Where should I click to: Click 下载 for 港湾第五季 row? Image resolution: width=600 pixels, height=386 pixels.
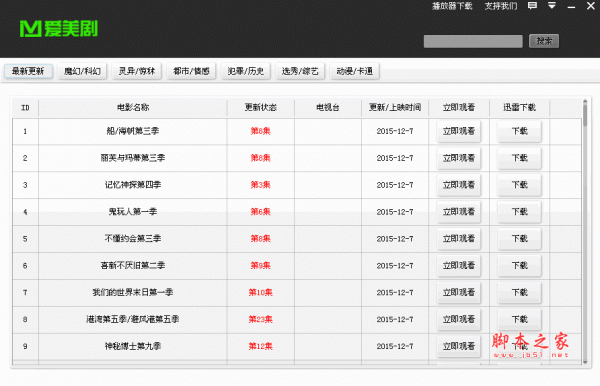click(x=519, y=319)
